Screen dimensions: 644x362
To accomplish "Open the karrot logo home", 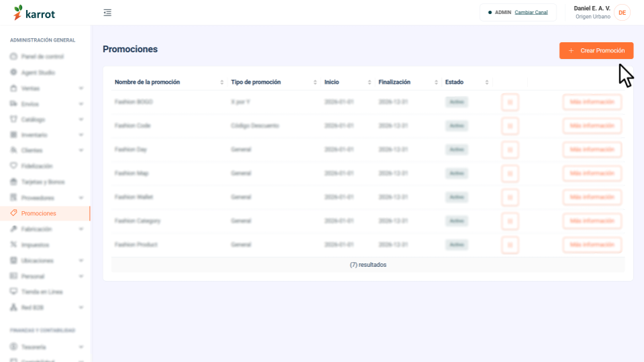I will tap(34, 13).
